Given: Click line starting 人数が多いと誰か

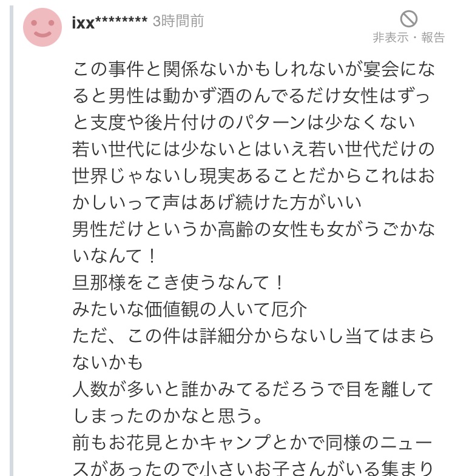Looking at the screenshot, I should pyautogui.click(x=254, y=389).
